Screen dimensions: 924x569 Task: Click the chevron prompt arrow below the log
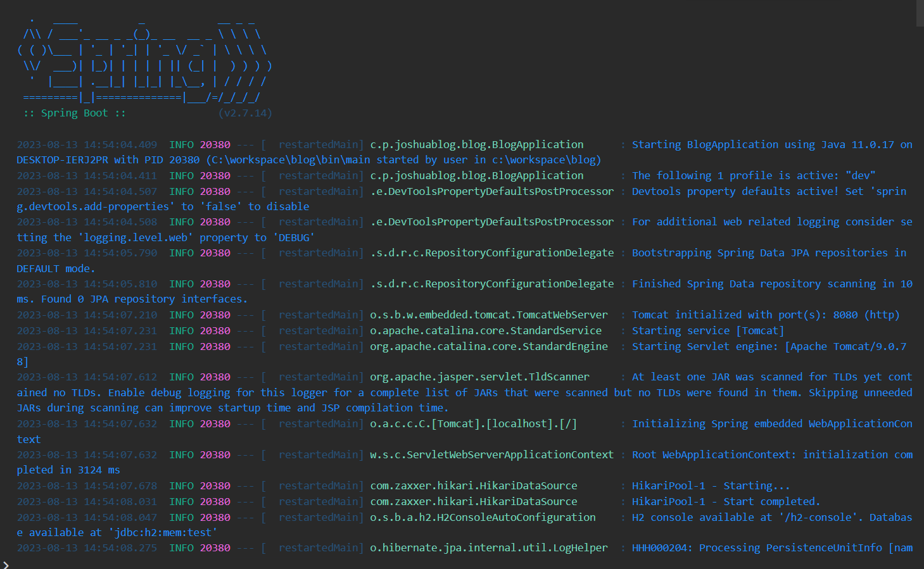[6, 565]
